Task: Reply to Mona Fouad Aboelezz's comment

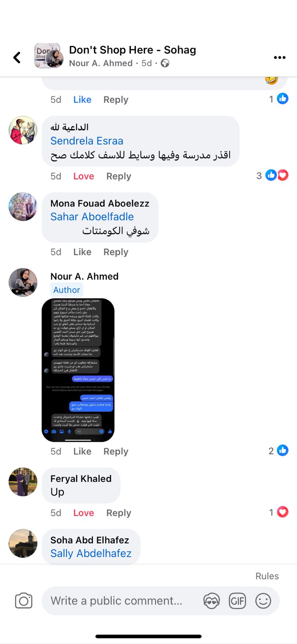Action: [116, 252]
